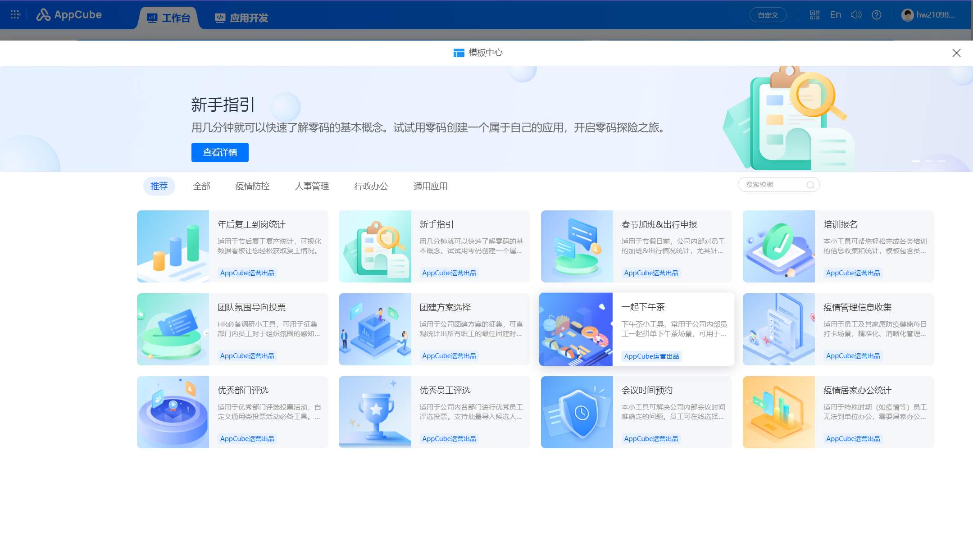Open 一起下午茶 template thumbnail
Image resolution: width=973 pixels, height=560 pixels.
pos(576,329)
